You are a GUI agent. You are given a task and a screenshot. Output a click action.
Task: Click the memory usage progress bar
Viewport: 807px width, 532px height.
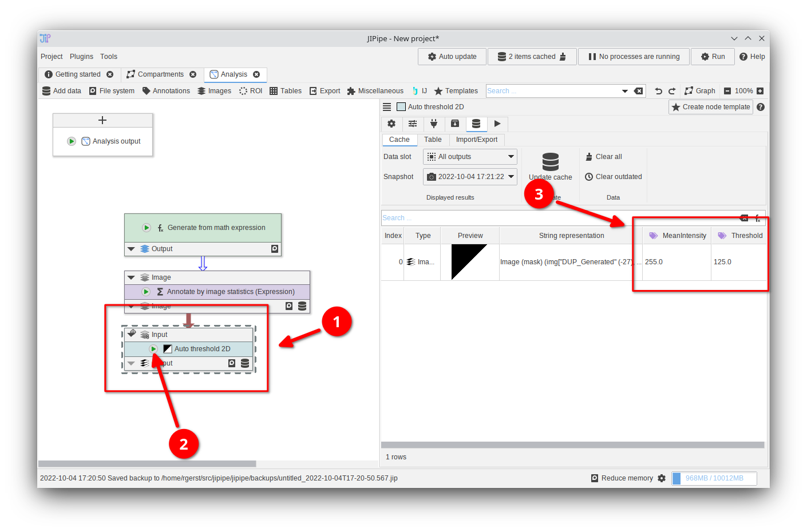tap(714, 478)
